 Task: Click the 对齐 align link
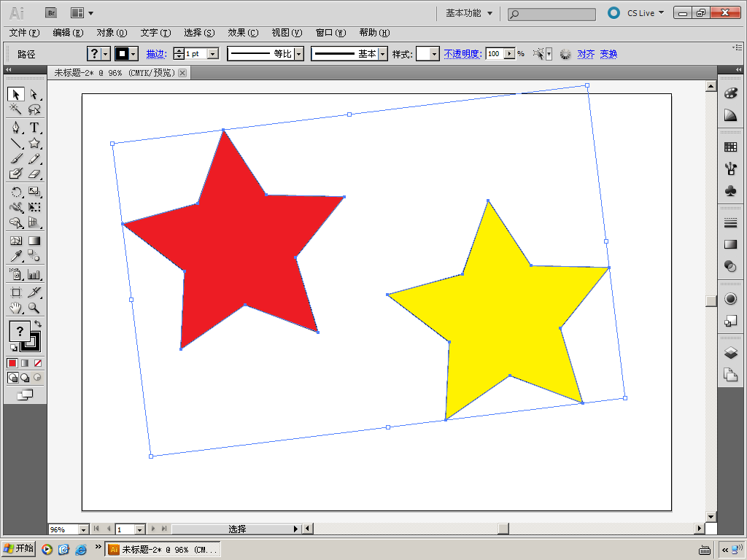586,54
